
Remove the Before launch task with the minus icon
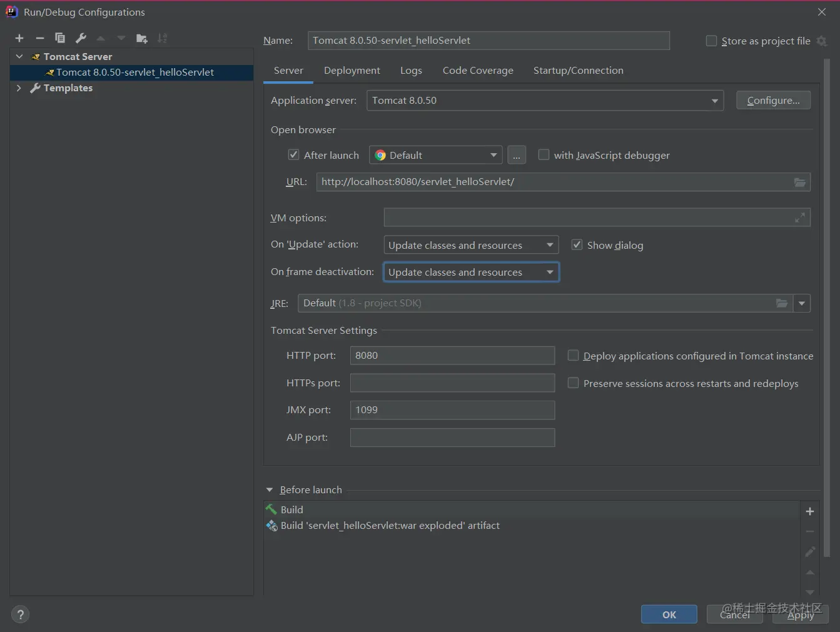pos(810,531)
